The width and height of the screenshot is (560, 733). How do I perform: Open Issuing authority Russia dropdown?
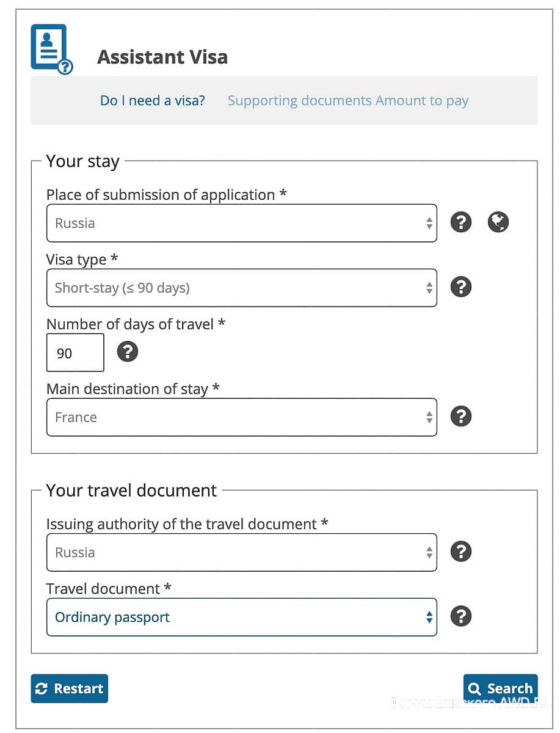coord(241,552)
